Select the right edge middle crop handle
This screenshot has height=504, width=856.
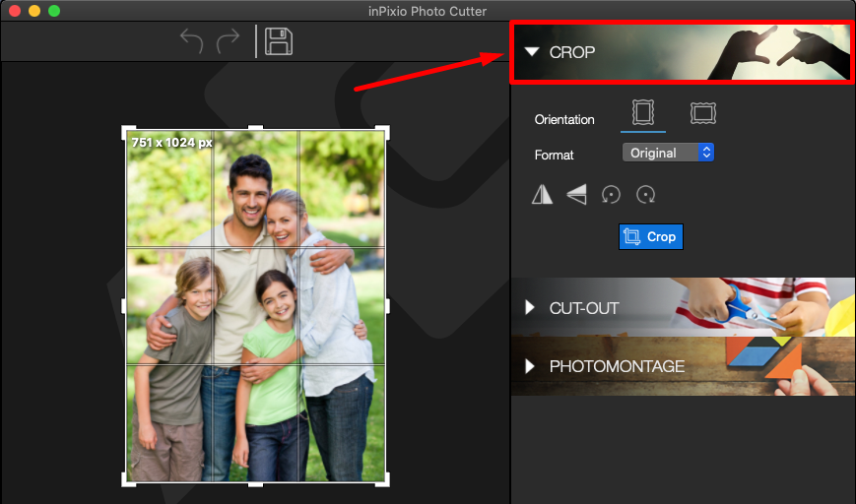pos(387,306)
